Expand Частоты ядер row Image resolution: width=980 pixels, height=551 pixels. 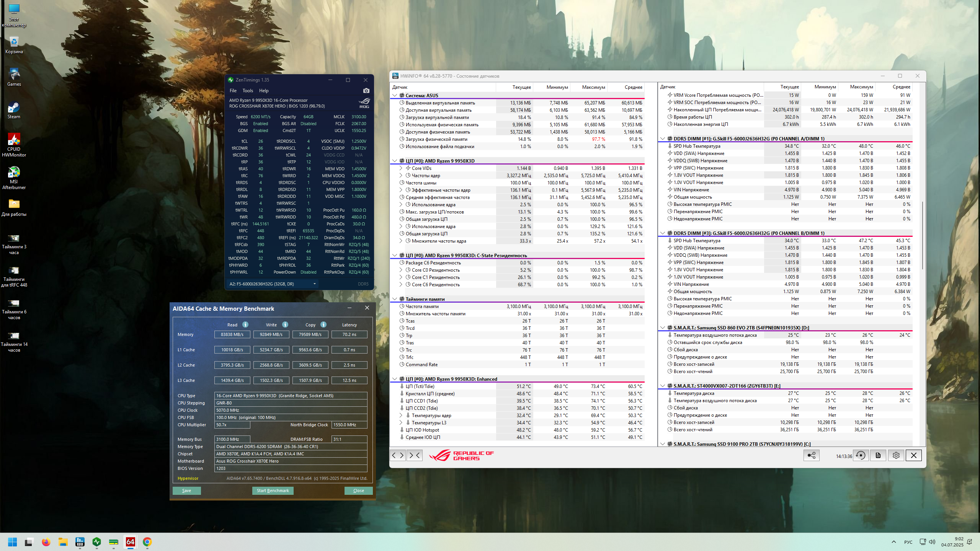(x=401, y=175)
